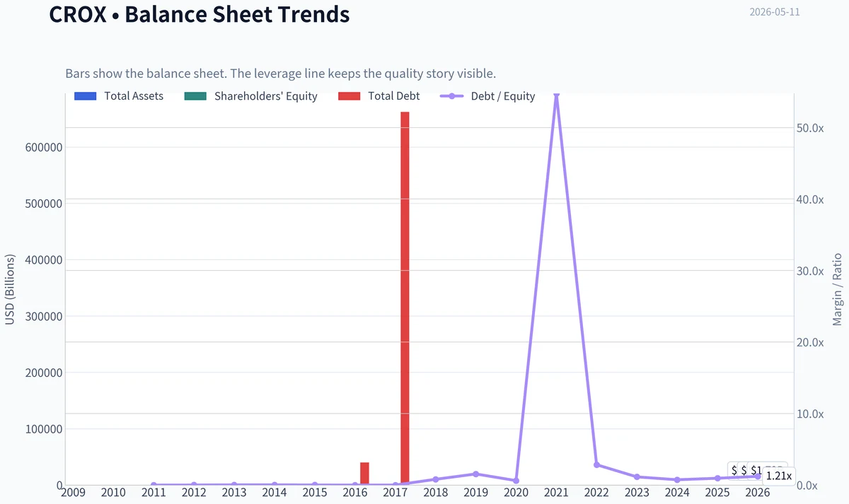The image size is (849, 504).
Task: Click the 50.0x right axis tick label
Action: 810,128
